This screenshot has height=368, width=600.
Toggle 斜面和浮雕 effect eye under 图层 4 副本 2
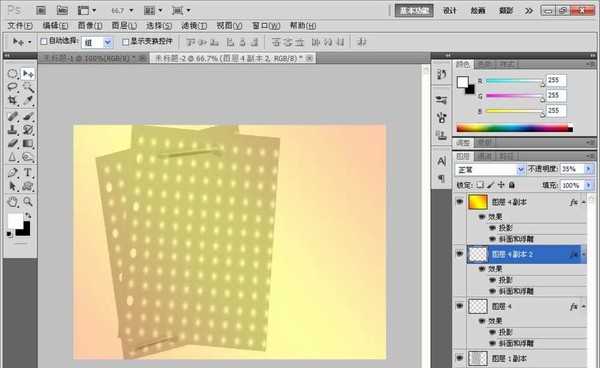click(x=492, y=291)
